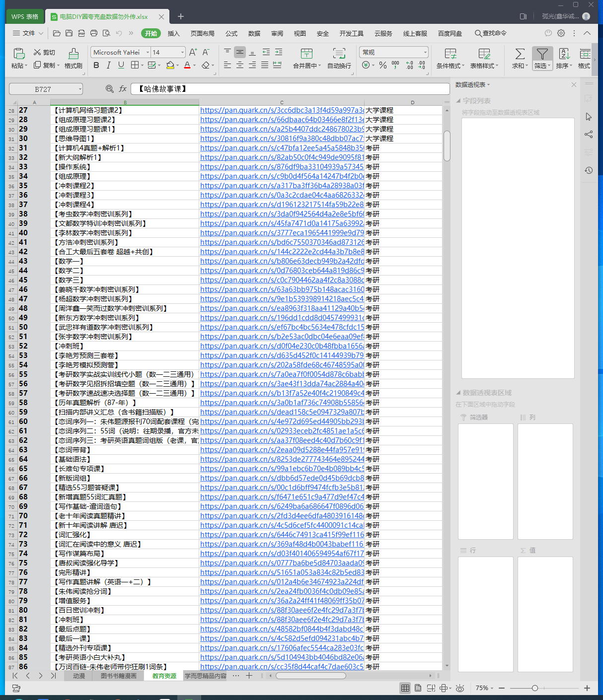Click Merge and Center (合并居中) icon

click(x=306, y=54)
